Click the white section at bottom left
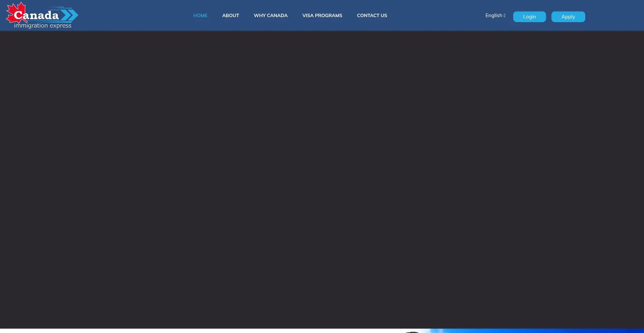The image size is (644, 333). [134, 331]
